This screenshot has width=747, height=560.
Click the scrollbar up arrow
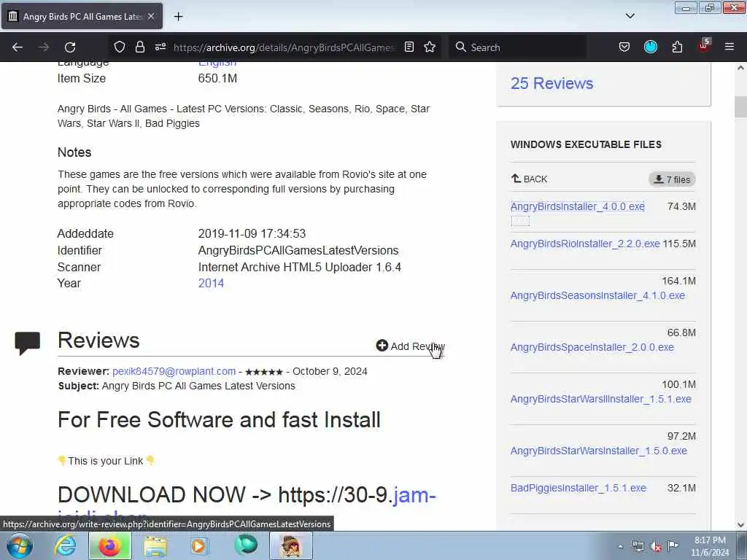click(741, 68)
